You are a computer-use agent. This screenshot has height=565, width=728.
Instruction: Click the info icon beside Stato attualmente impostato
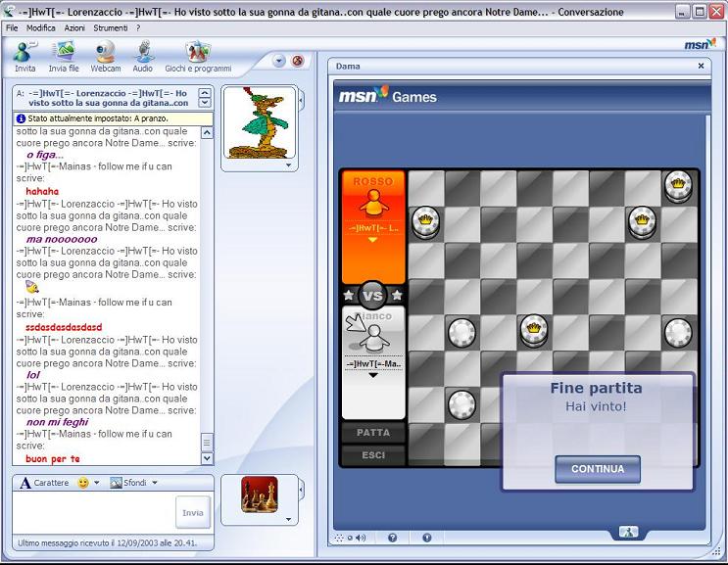(x=21, y=118)
